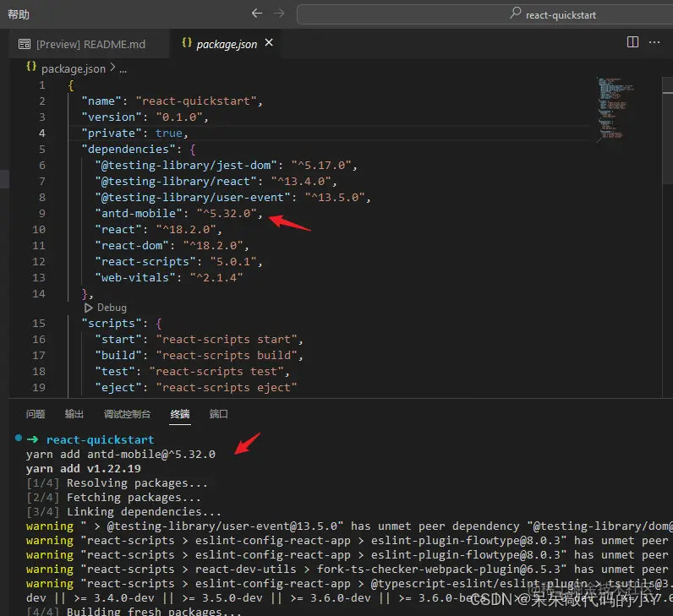Click the yarn add v1.22.19 terminal line

pyautogui.click(x=83, y=468)
